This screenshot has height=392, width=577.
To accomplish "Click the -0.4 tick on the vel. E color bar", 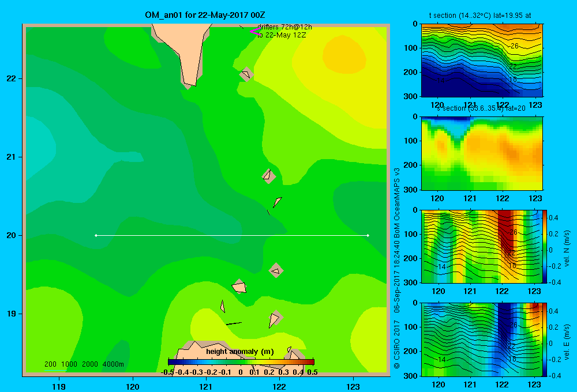I will (x=554, y=375).
